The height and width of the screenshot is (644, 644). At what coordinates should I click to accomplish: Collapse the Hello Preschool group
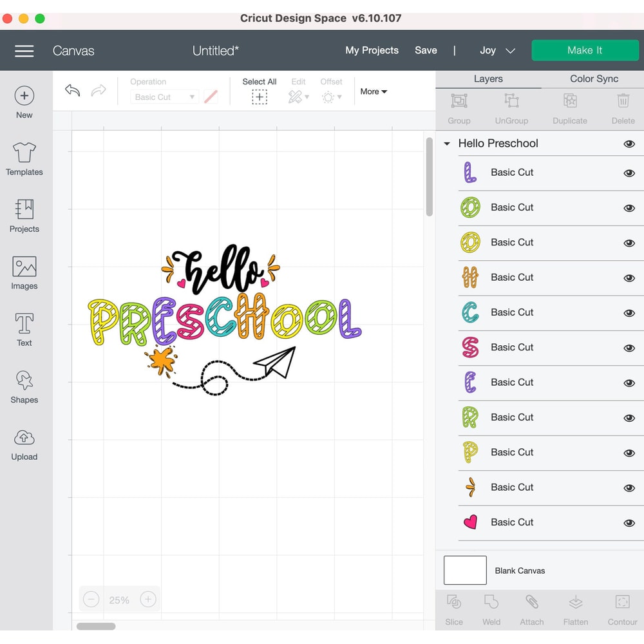(x=447, y=143)
